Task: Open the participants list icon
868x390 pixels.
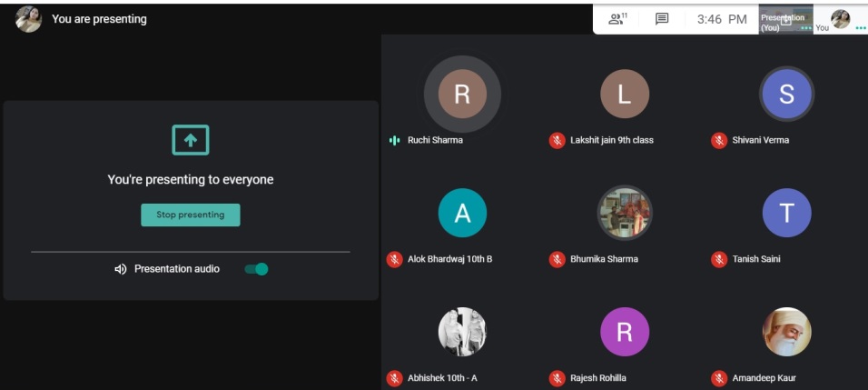Action: point(617,18)
